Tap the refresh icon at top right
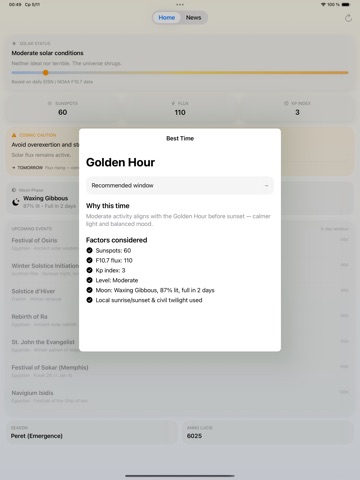The image size is (360, 480). pos(348,18)
